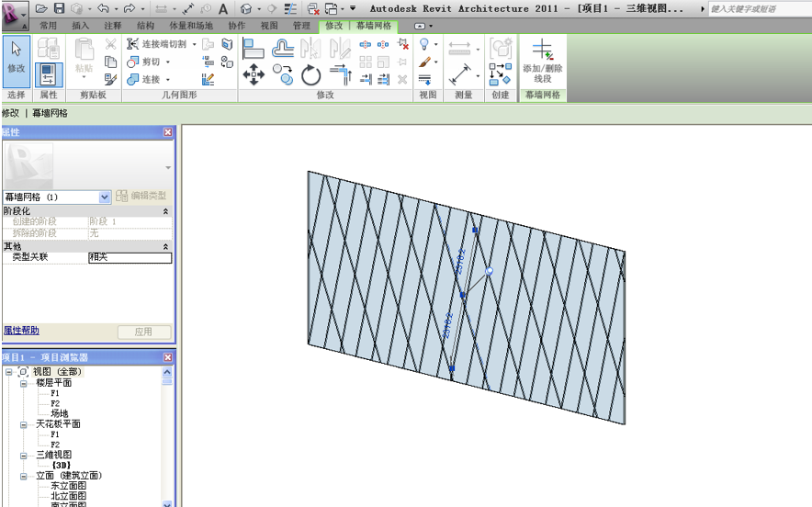Screen dimensions: 812x507
Task: Open the {3D} view in project browser
Action: coord(61,466)
